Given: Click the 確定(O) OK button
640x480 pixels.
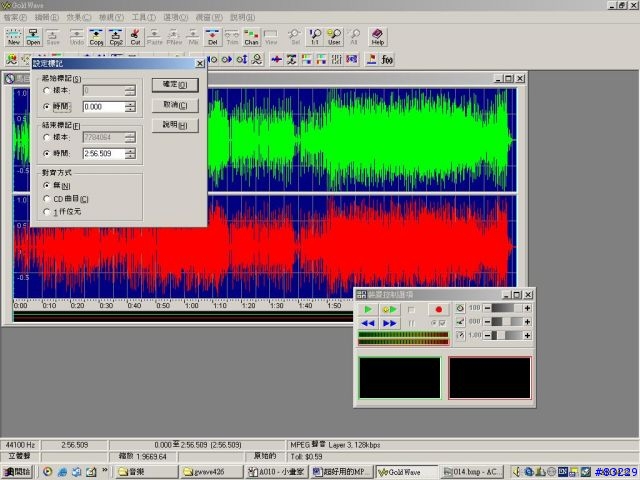Looking at the screenshot, I should 175,85.
